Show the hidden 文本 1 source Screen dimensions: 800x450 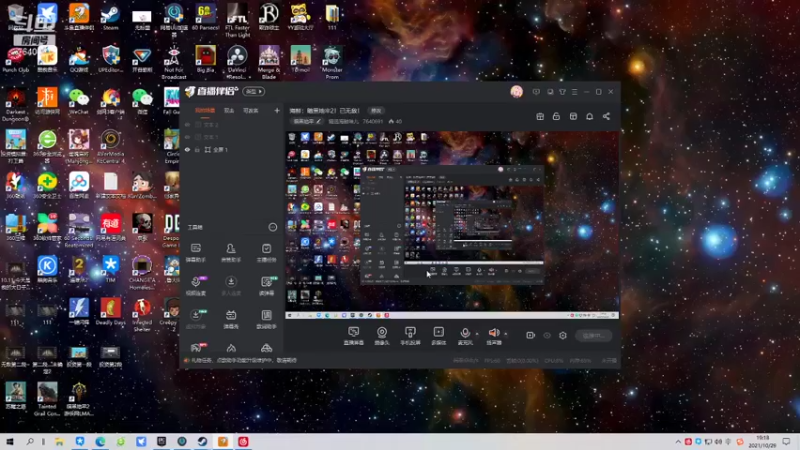pos(187,137)
